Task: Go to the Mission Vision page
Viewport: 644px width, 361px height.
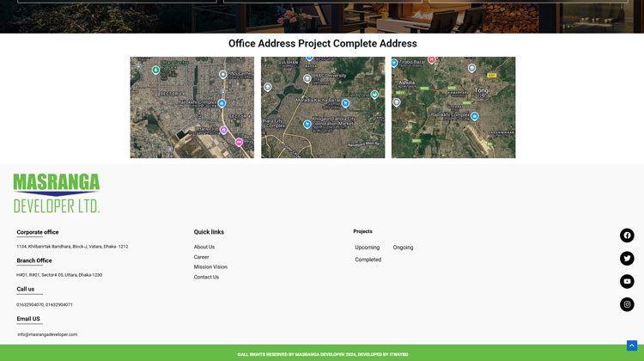Action: (x=210, y=267)
